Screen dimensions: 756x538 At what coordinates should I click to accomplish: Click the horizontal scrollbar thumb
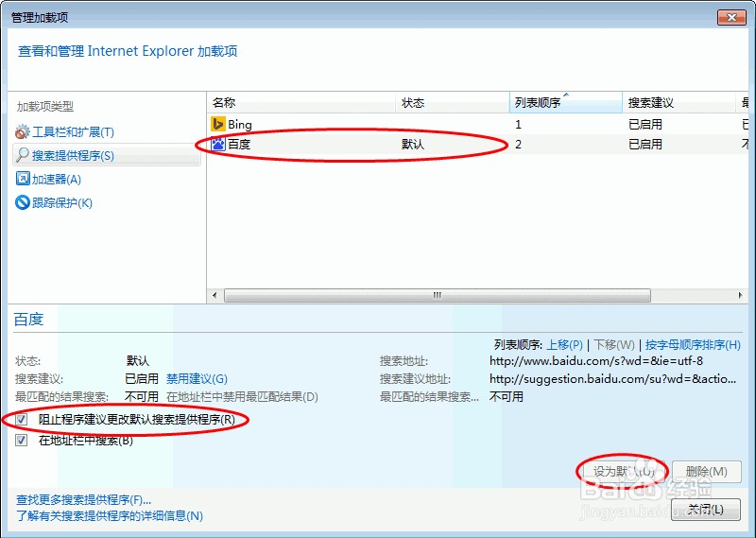(x=438, y=295)
